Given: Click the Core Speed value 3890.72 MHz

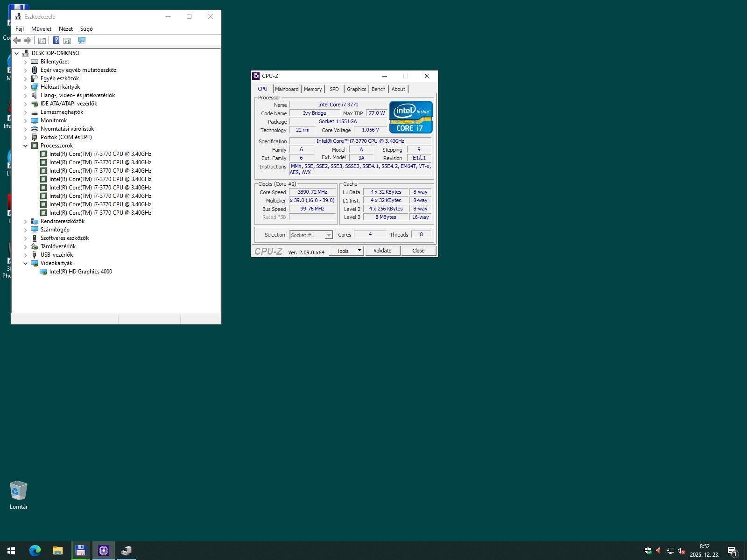Looking at the screenshot, I should 312,192.
